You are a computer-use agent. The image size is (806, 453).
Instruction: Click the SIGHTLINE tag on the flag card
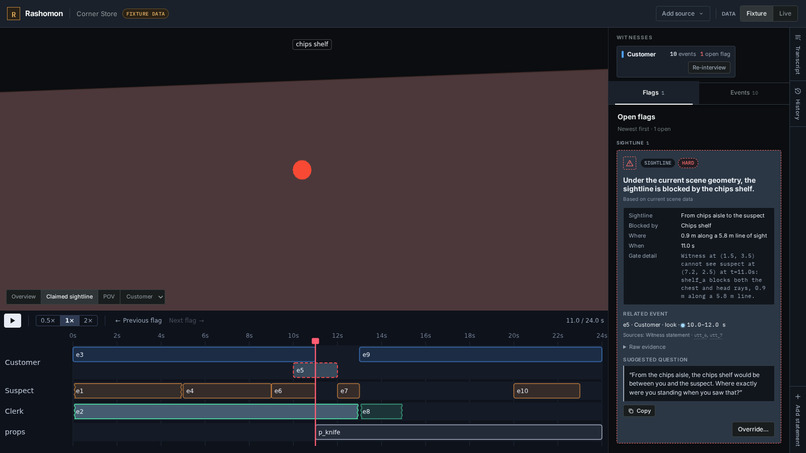tap(657, 163)
